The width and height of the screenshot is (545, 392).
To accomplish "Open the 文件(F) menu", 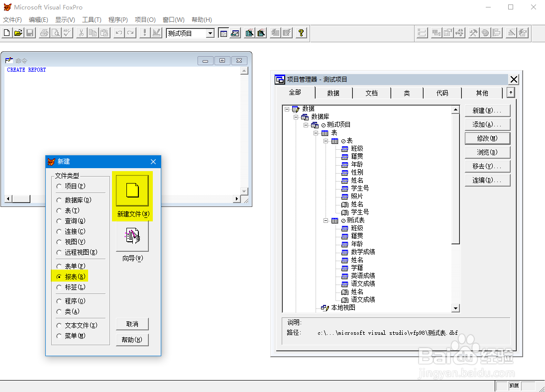I will 12,20.
